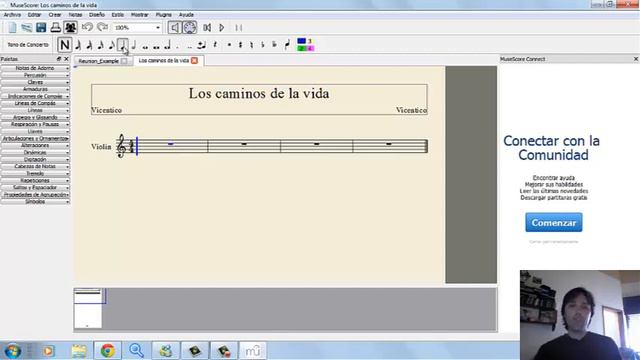Select the half note duration
Image resolution: width=640 pixels, height=360 pixels.
tap(134, 45)
